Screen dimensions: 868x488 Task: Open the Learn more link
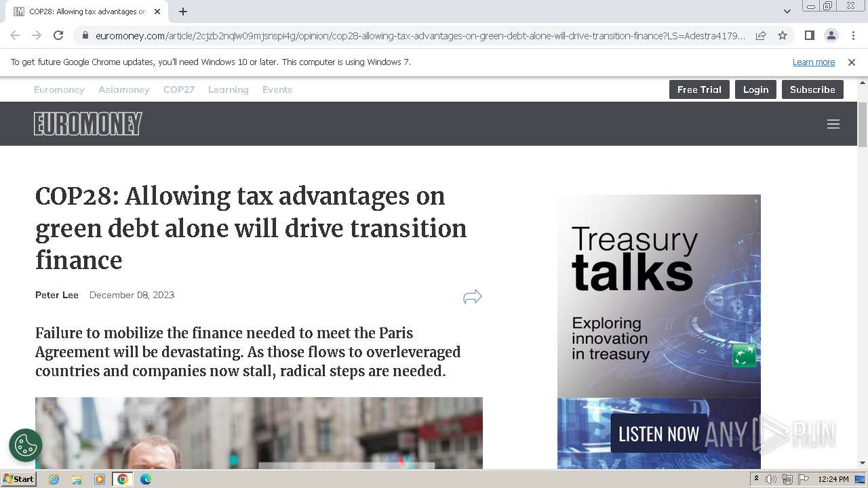click(814, 62)
